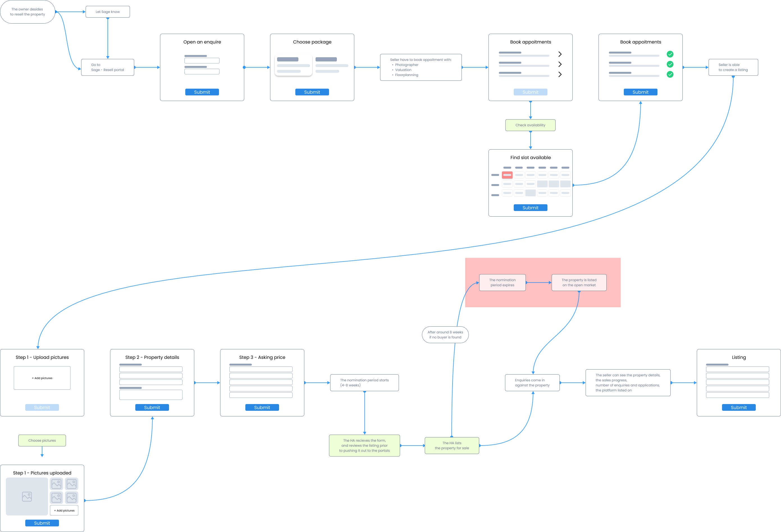The width and height of the screenshot is (781, 532).
Task: Click The nomination period expires box
Action: pyautogui.click(x=503, y=283)
